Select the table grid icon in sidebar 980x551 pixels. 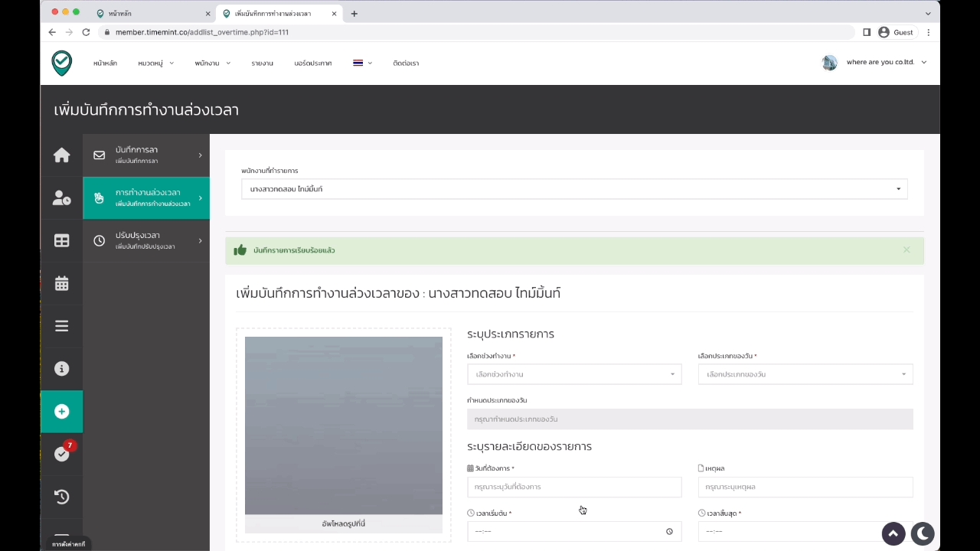61,241
